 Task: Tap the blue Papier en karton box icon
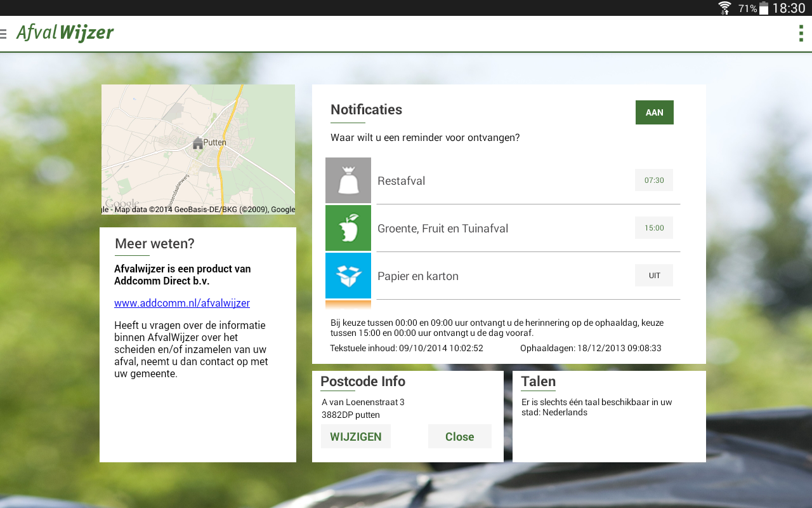coord(348,276)
